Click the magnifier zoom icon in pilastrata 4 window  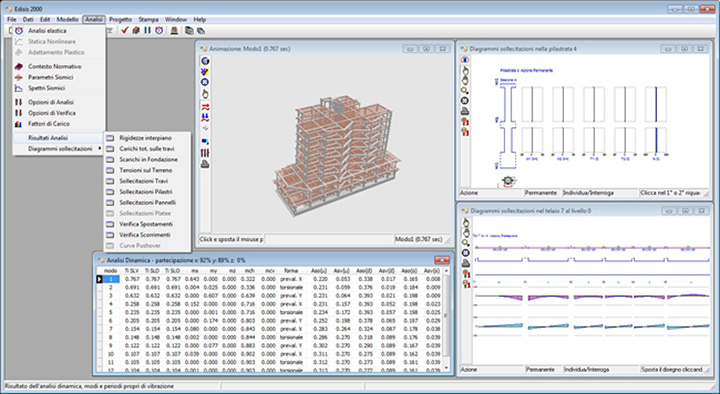465,90
